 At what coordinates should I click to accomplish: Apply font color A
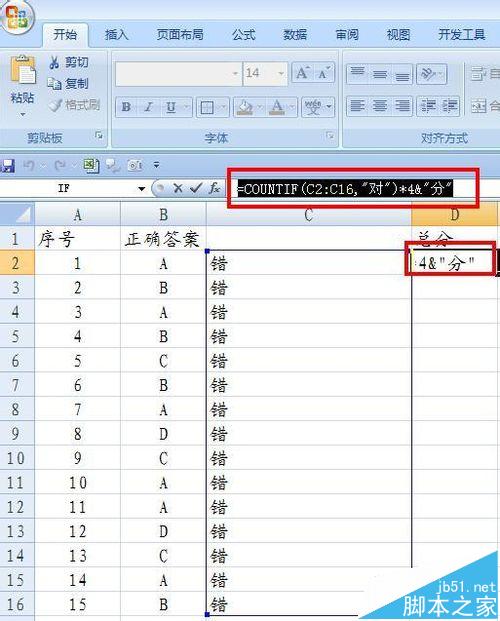277,107
